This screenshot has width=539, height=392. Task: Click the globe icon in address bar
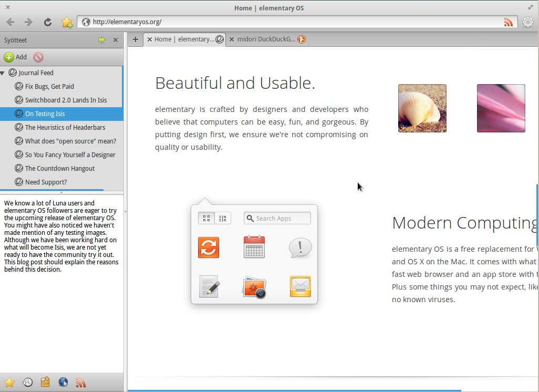coord(86,22)
